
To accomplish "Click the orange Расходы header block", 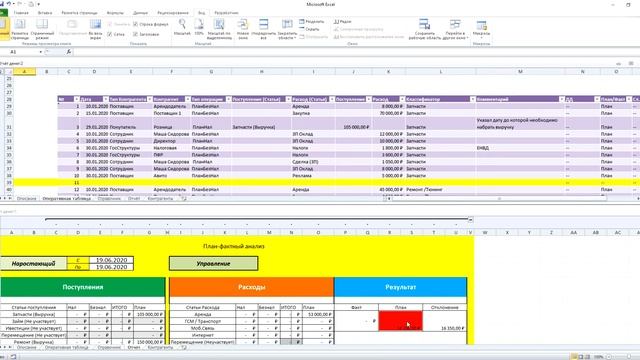I will [251, 287].
